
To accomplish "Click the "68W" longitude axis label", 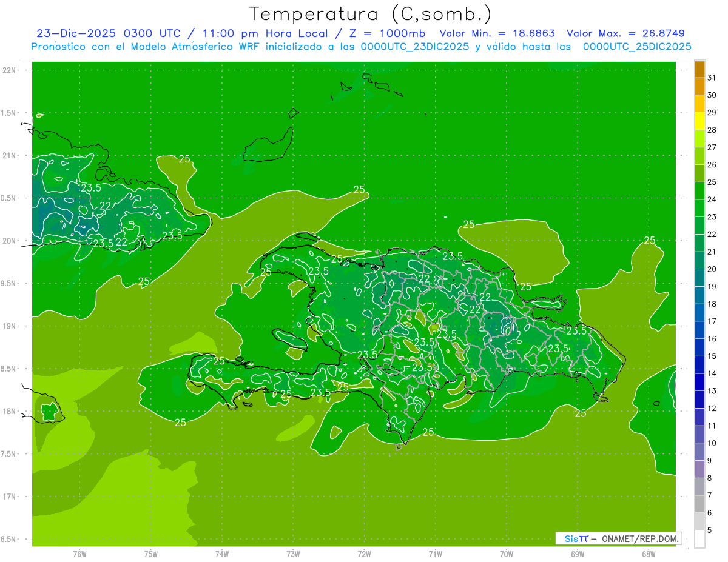I will pos(649,554).
